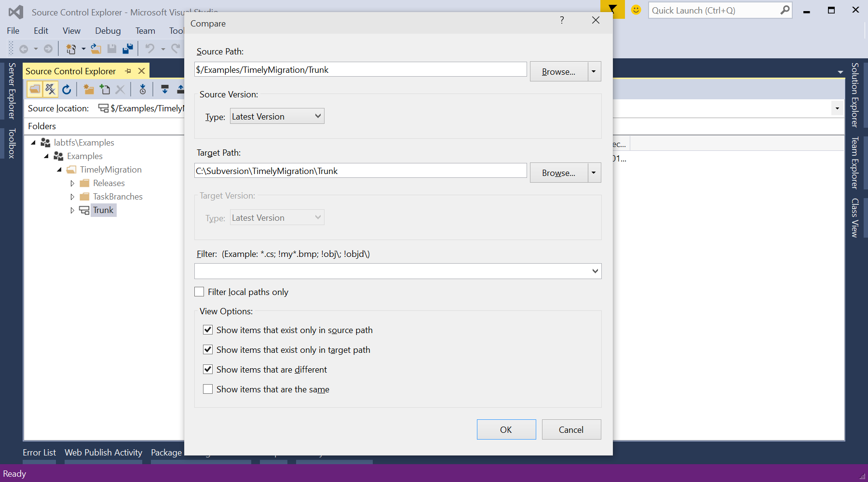Collapse the TimelyMigration tree node
The image size is (868, 482).
[59, 170]
